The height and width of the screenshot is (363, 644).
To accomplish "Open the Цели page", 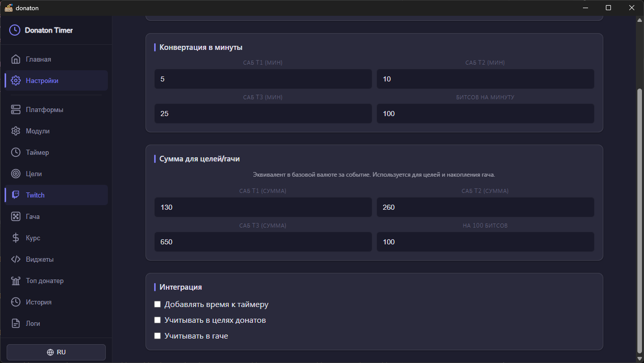I will coord(56,174).
